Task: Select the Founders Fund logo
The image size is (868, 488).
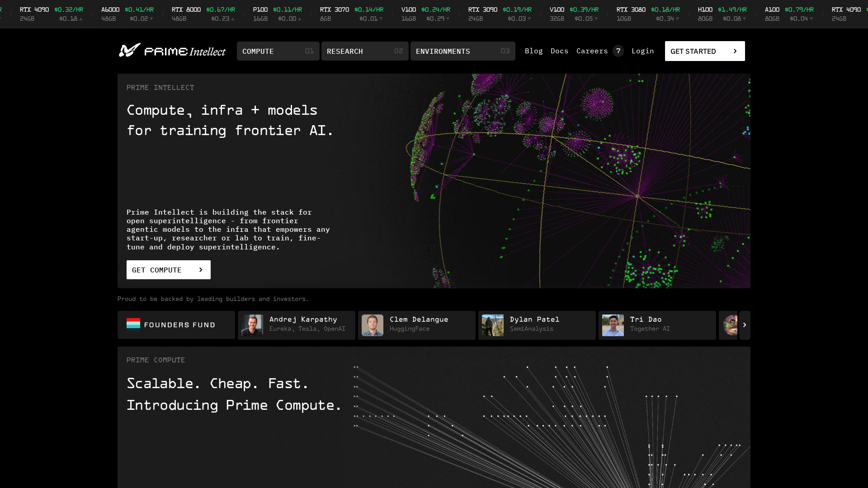Action: tap(170, 325)
